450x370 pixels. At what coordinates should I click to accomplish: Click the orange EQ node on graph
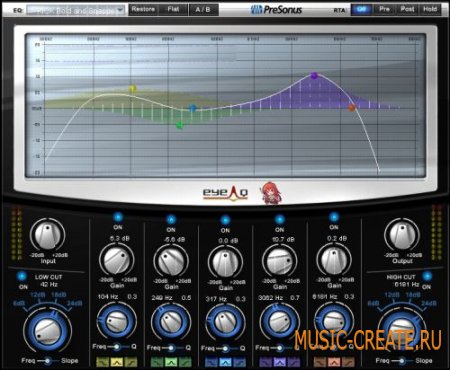coord(352,108)
